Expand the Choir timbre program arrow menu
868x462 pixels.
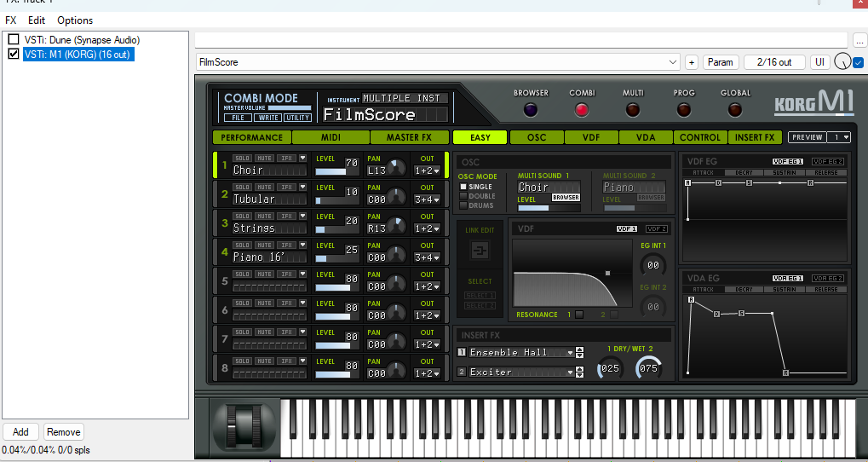coord(302,158)
